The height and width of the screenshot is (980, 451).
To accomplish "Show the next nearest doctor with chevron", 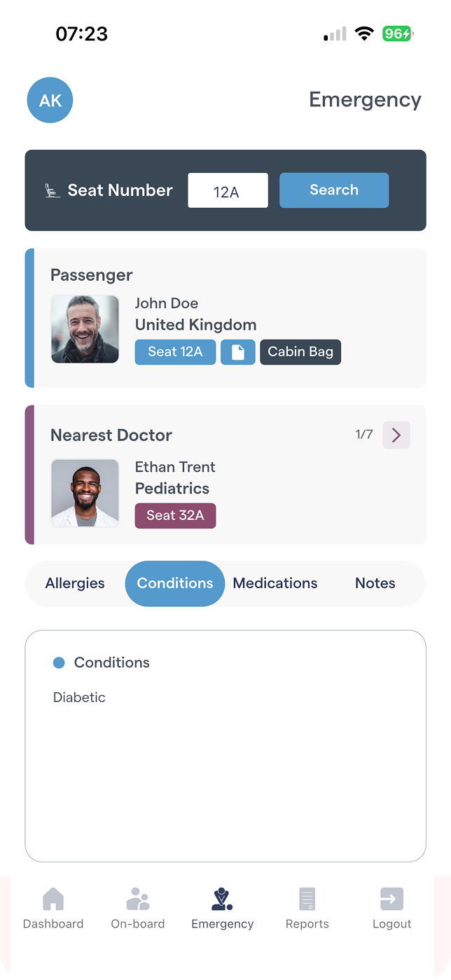I will click(x=396, y=435).
